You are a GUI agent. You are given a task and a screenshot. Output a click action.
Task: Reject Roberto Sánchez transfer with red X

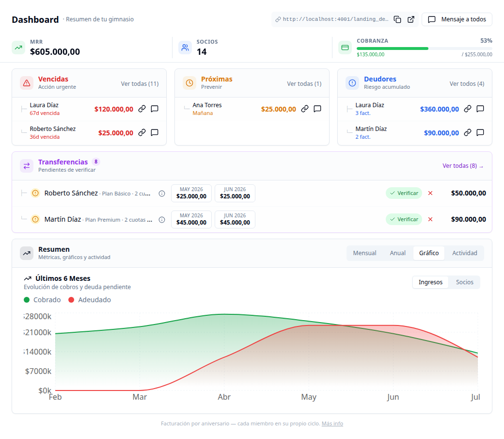(x=430, y=193)
